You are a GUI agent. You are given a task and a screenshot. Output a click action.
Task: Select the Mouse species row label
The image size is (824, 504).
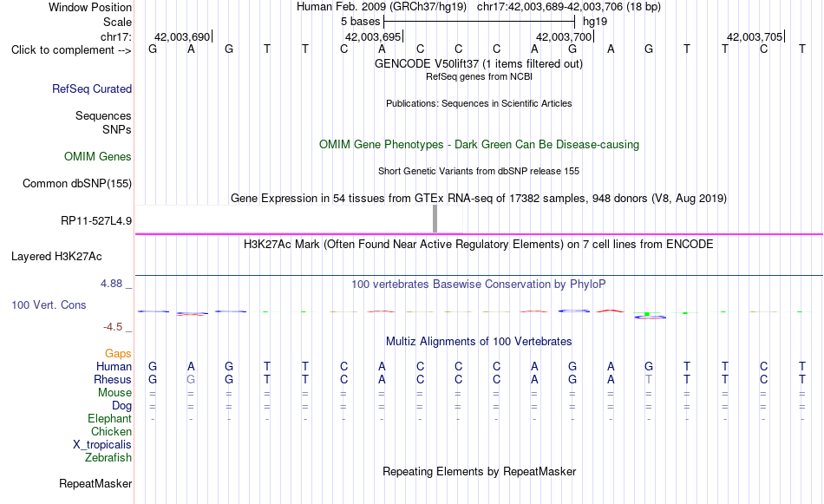tap(114, 393)
